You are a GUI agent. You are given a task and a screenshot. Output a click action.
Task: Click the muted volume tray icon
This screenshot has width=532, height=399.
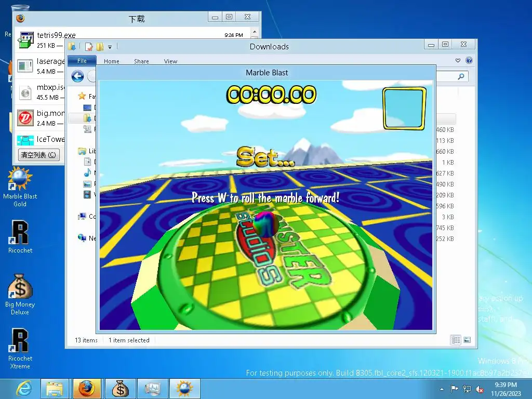480,389
